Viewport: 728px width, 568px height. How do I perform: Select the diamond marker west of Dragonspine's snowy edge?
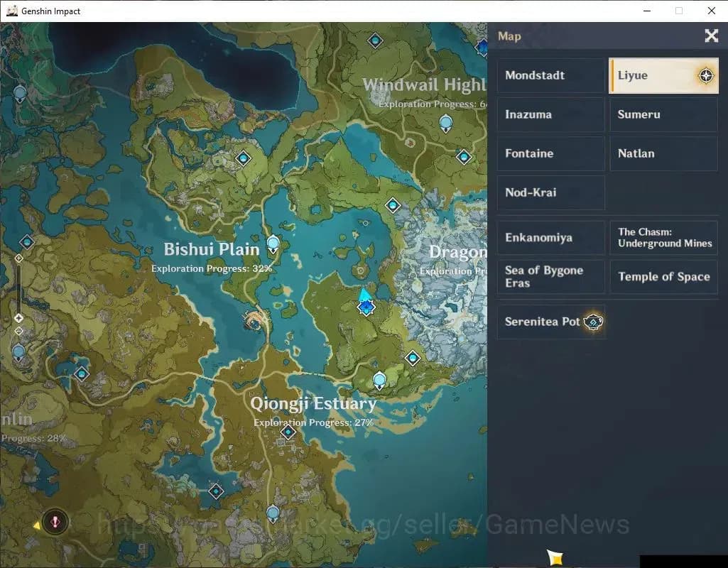(393, 204)
